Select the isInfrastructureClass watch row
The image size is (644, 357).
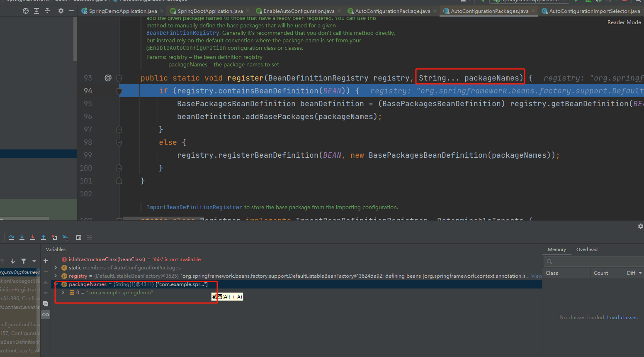(x=296, y=259)
